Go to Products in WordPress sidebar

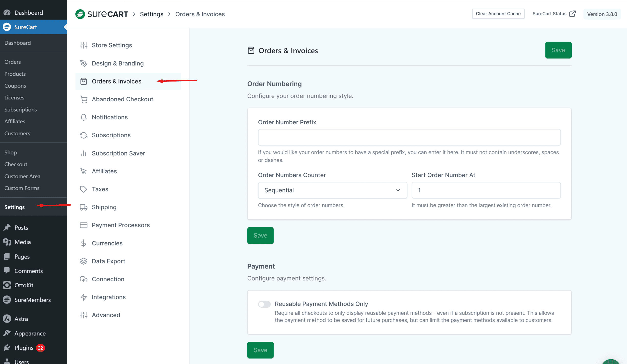(x=15, y=74)
